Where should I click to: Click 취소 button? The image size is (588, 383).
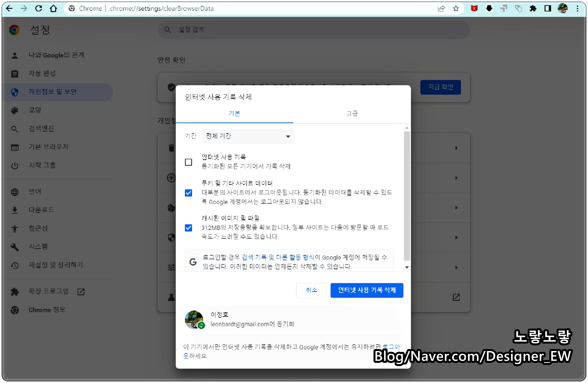(311, 290)
